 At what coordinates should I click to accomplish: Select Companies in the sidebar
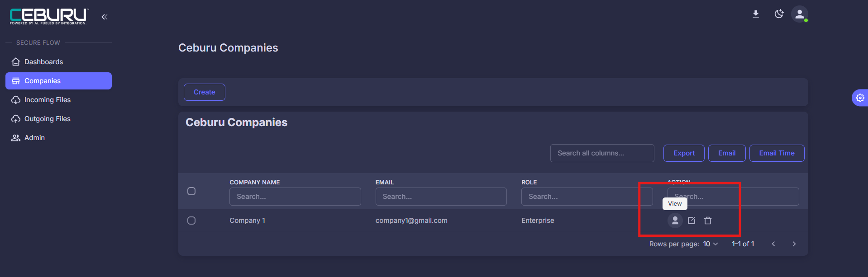[58, 81]
